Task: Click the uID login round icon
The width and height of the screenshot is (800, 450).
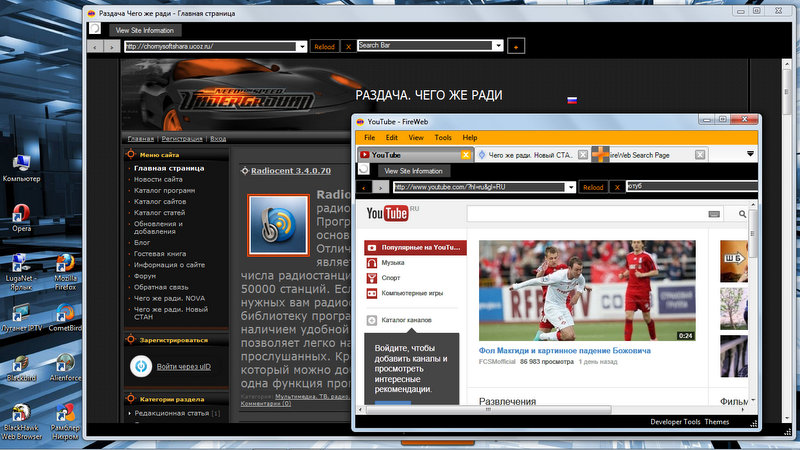Action: click(141, 366)
